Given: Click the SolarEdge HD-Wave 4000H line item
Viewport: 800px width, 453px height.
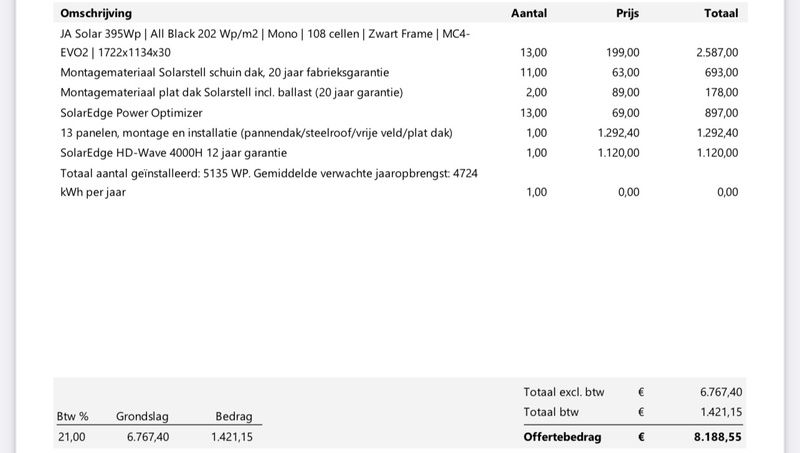Looking at the screenshot, I should pos(173,153).
